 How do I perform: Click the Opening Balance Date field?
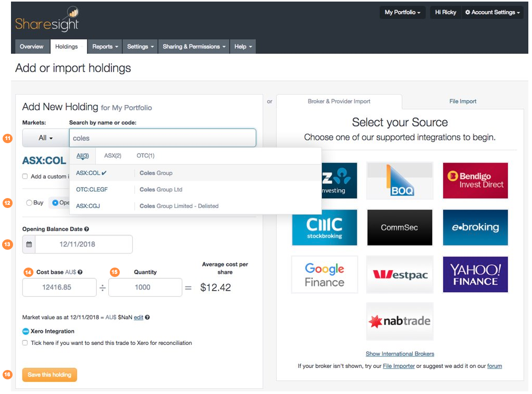pos(84,244)
